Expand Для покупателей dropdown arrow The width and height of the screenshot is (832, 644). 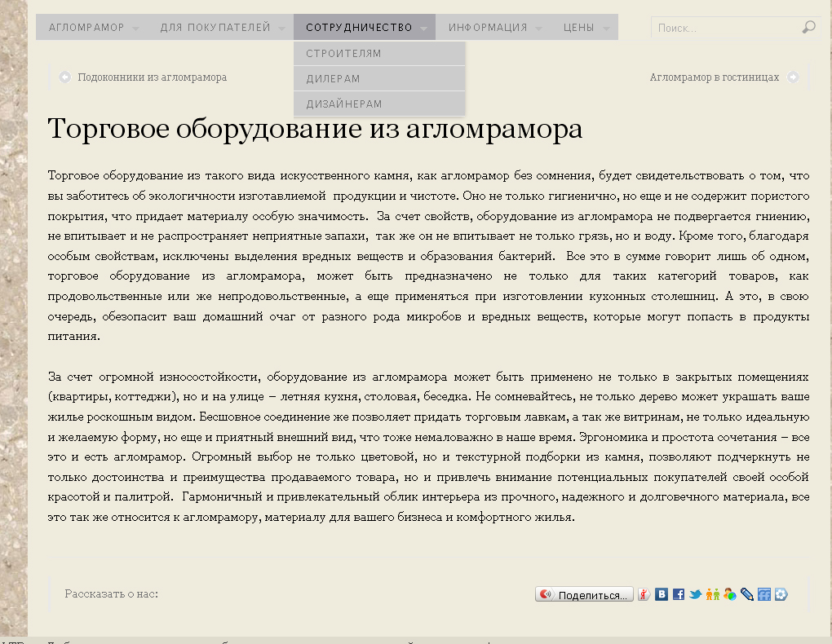coord(281,29)
